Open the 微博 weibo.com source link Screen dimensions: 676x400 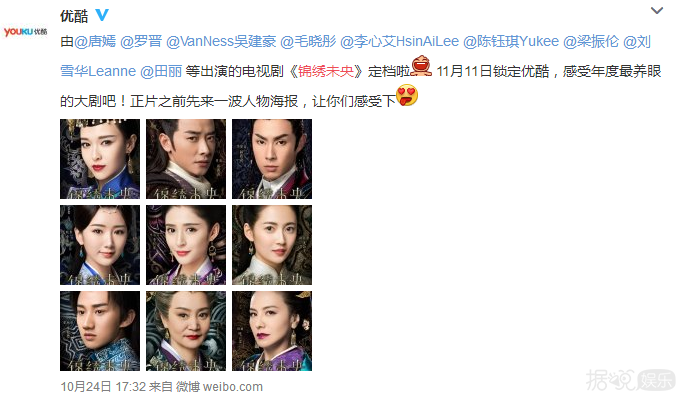(219, 387)
